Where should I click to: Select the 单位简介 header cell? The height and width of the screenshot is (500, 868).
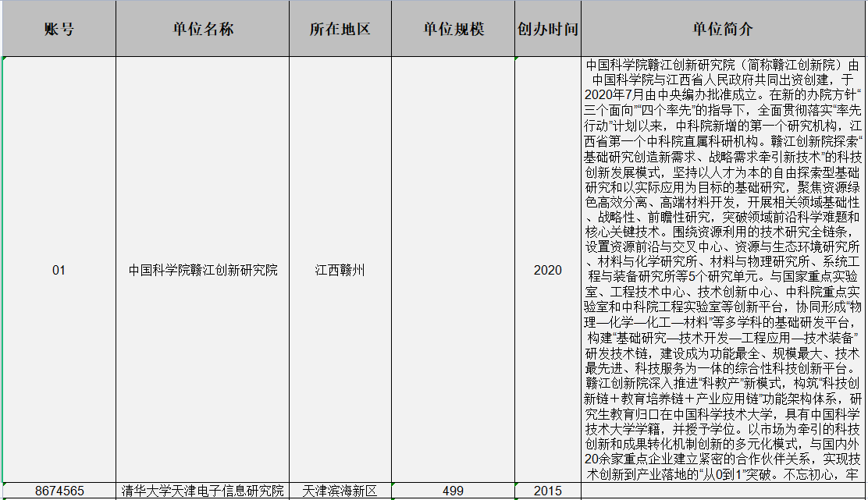723,29
